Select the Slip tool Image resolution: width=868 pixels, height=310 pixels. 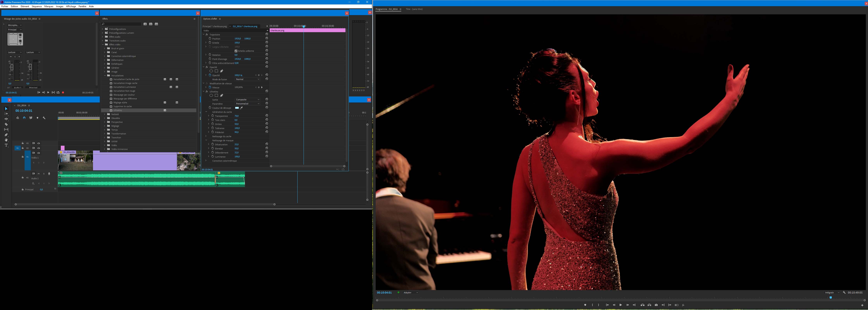pyautogui.click(x=6, y=129)
